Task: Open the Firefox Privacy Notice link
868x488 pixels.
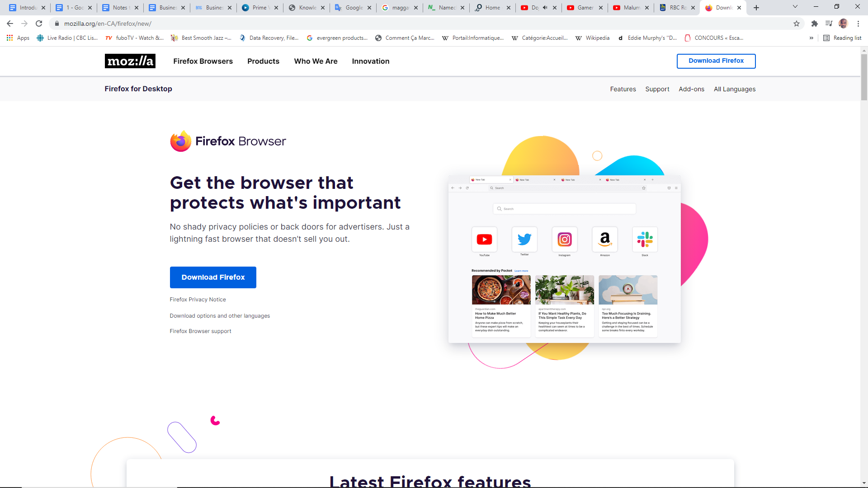Action: [198, 300]
